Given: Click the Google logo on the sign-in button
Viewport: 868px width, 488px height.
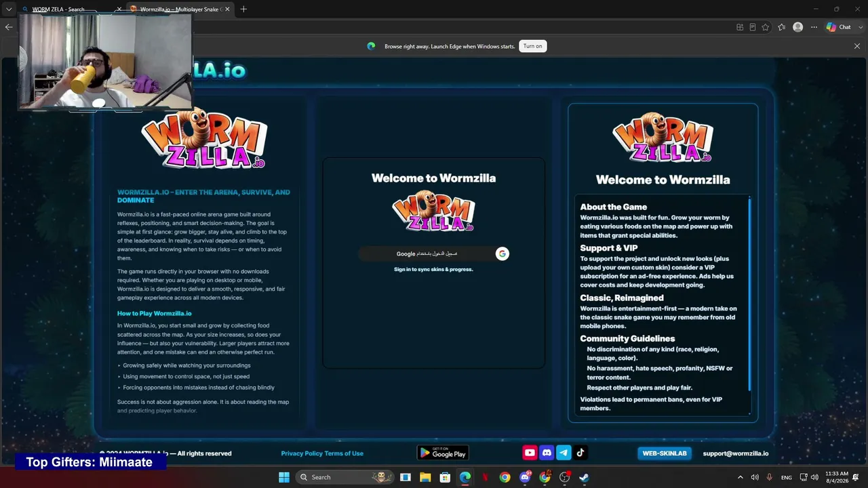Looking at the screenshot, I should coord(502,253).
